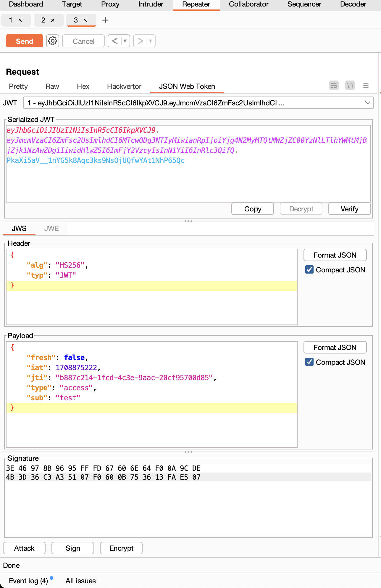Switch to the Hackvertor tab
381x588 pixels.
coord(124,86)
